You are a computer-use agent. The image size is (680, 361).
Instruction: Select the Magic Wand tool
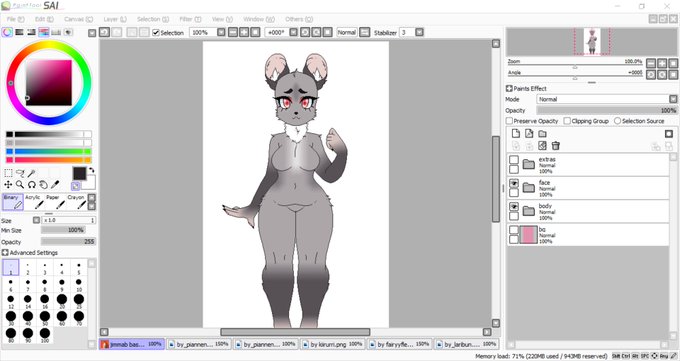click(x=32, y=173)
